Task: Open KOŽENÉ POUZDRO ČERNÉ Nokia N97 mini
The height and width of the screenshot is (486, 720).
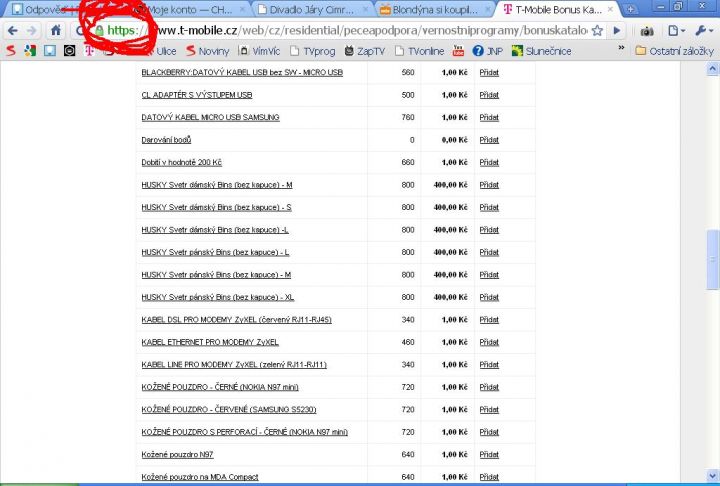Action: pyautogui.click(x=220, y=387)
